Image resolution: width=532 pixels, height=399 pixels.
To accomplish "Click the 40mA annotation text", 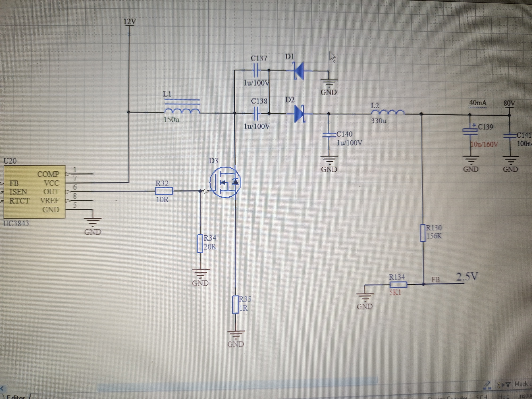I will pyautogui.click(x=478, y=103).
